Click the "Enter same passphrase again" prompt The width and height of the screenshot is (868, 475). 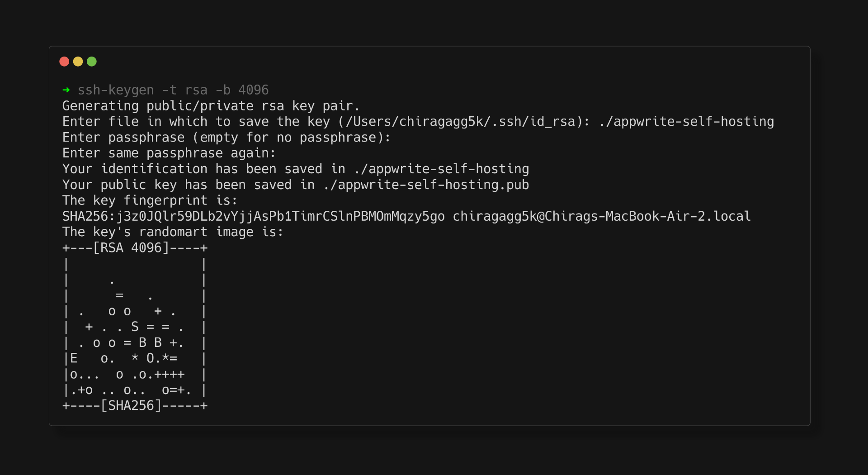click(169, 153)
